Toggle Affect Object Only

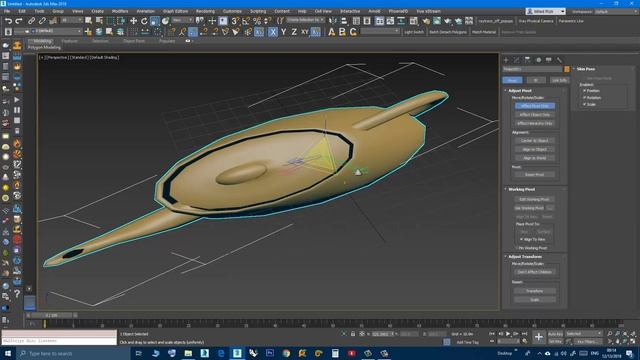(x=535, y=115)
